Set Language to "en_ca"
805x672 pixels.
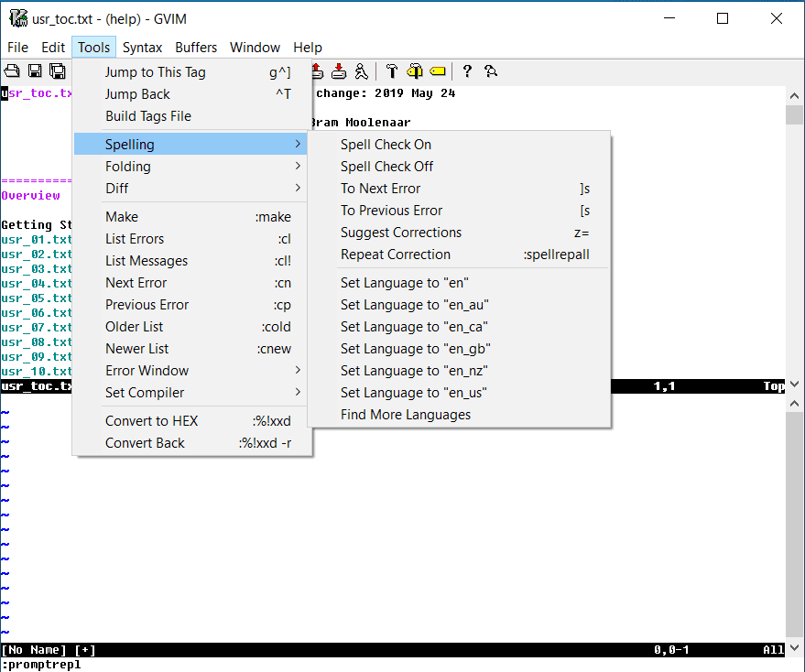point(459,327)
